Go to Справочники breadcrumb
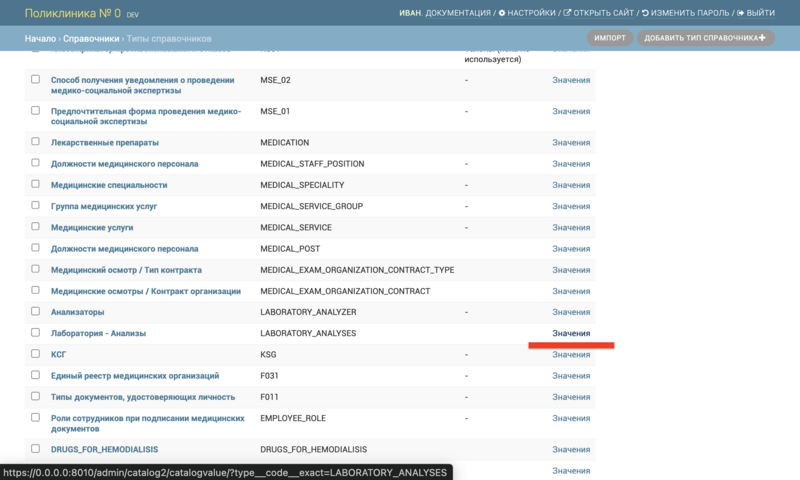Screen dimensions: 800x480 (91, 39)
